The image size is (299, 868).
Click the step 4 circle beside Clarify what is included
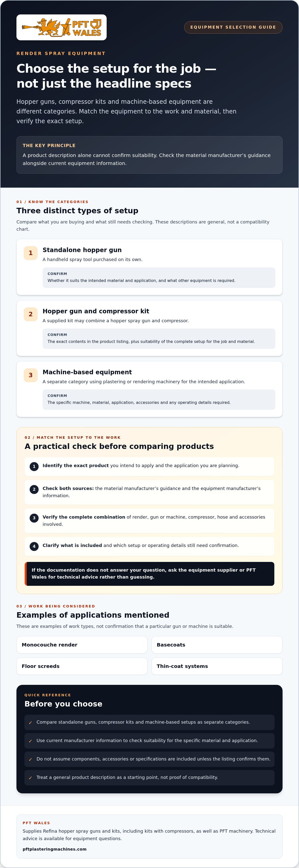pos(34,546)
